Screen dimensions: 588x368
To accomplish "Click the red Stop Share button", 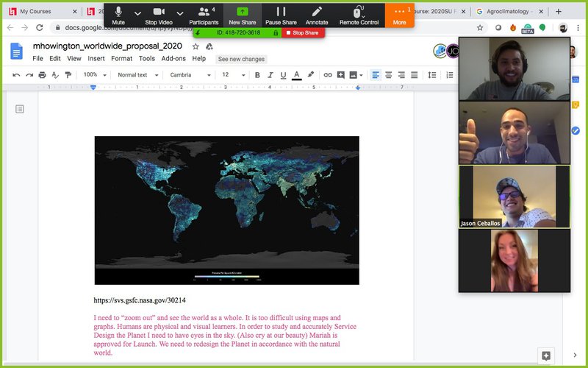I will pyautogui.click(x=302, y=33).
